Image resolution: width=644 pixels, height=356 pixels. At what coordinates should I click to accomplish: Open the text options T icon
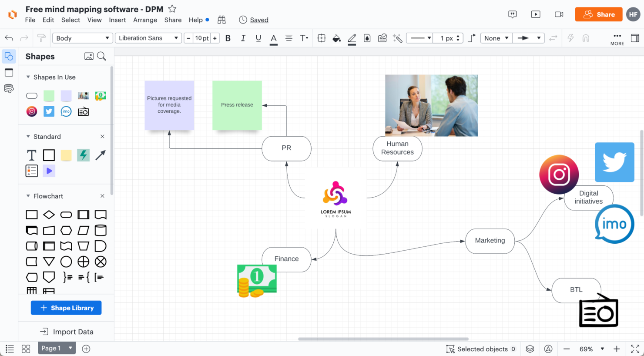pos(304,38)
